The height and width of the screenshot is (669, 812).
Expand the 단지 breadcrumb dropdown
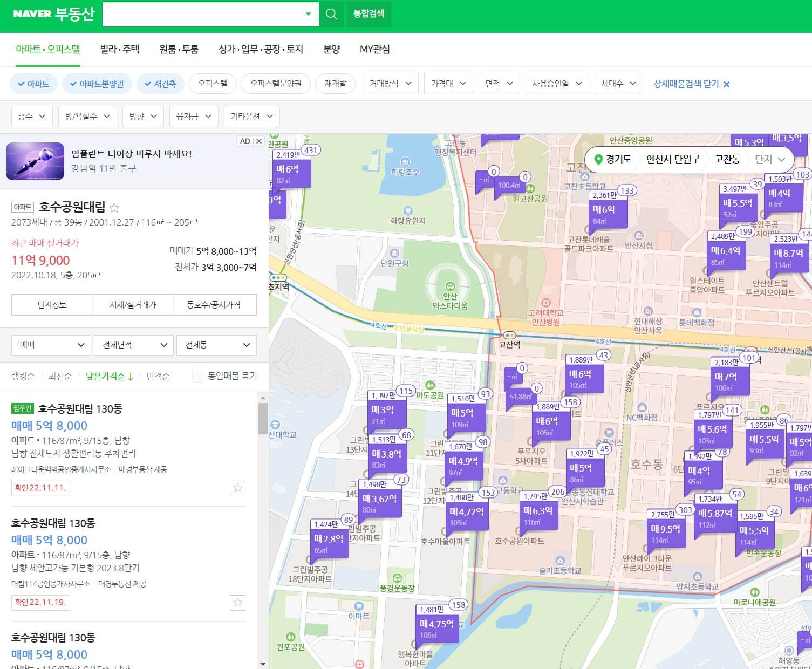(x=769, y=160)
